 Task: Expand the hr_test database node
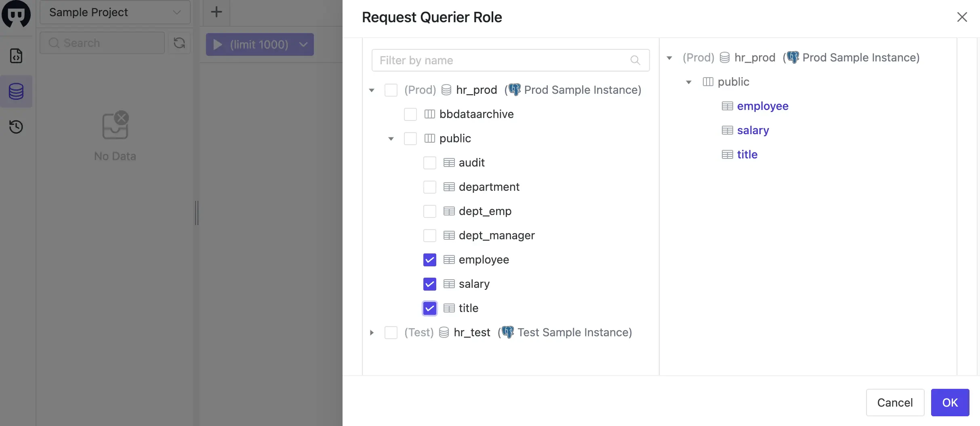pyautogui.click(x=372, y=333)
